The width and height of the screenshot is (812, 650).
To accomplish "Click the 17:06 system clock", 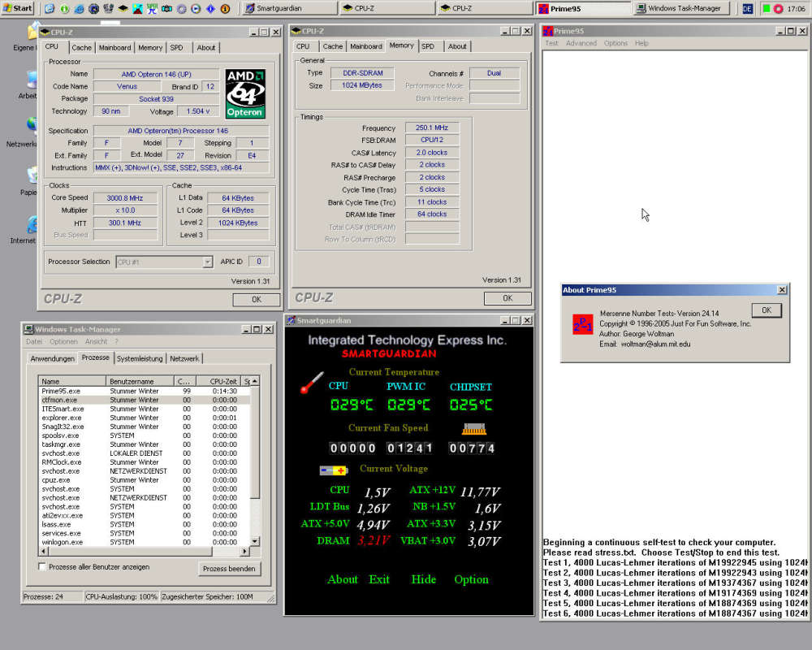I will coord(796,9).
